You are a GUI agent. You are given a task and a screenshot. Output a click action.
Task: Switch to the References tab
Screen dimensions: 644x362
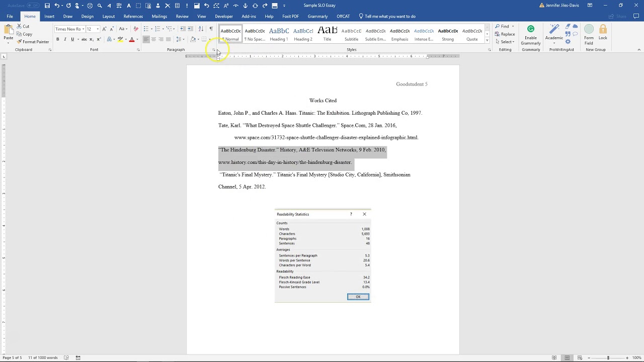(133, 16)
